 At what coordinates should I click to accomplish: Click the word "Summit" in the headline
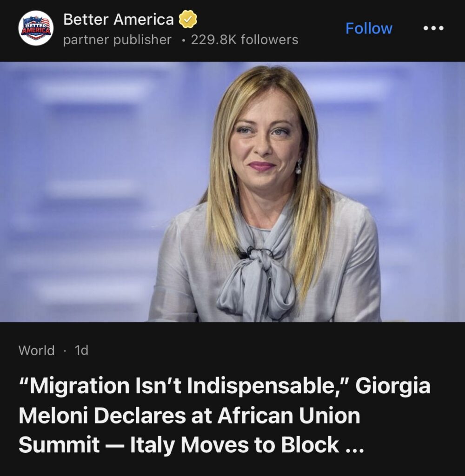[59, 445]
